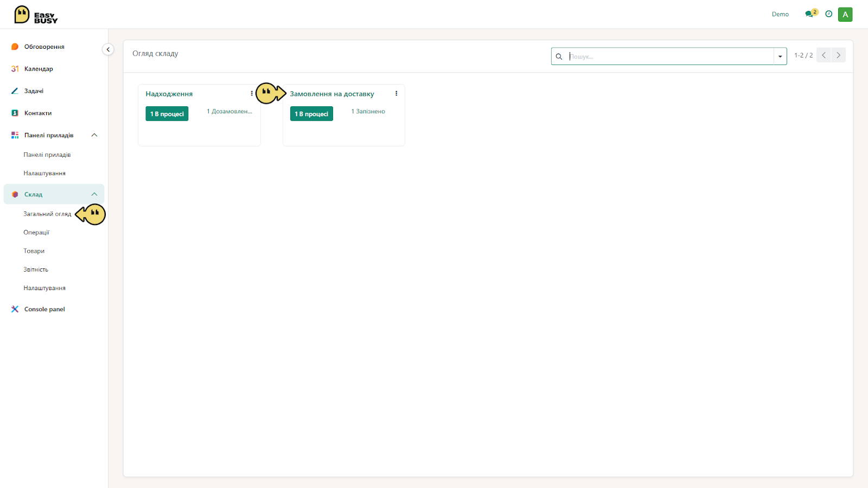Image resolution: width=868 pixels, height=488 pixels.
Task: Open Обговорення menu item
Action: (44, 47)
